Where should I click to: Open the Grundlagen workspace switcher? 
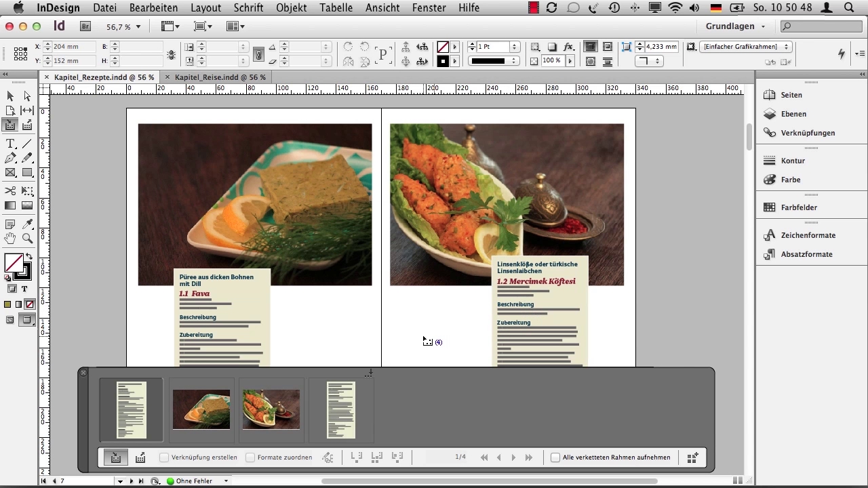(x=735, y=26)
